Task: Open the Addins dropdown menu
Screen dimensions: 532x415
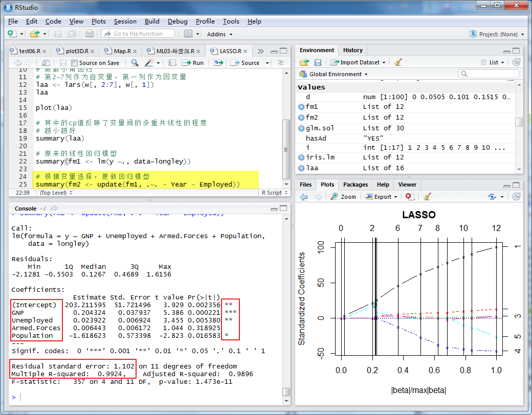Action: (x=219, y=34)
